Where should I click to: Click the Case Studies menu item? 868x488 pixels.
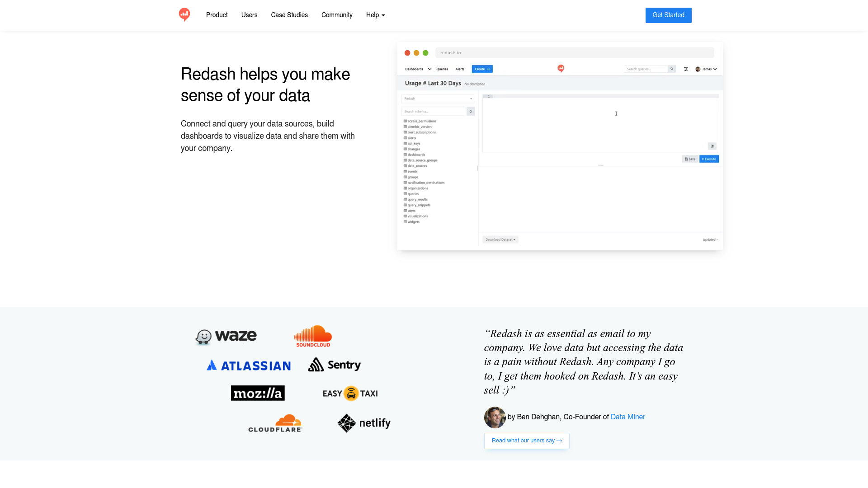[x=289, y=15]
